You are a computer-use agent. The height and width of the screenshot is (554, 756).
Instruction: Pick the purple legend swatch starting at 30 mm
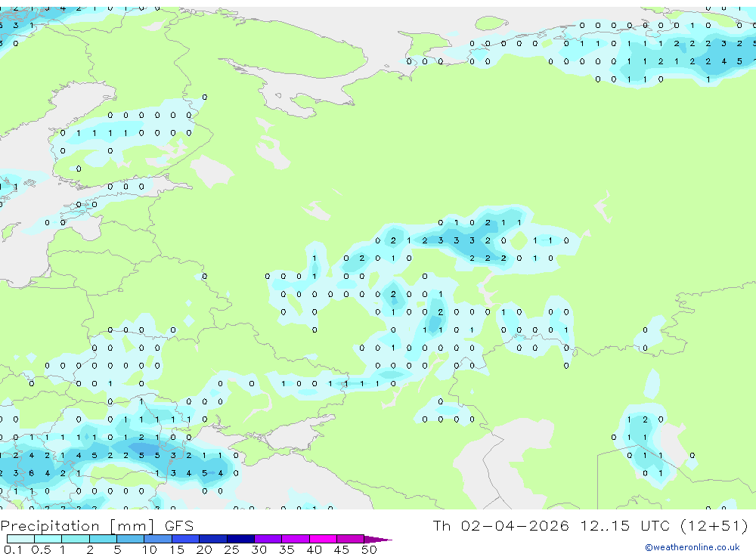268,539
